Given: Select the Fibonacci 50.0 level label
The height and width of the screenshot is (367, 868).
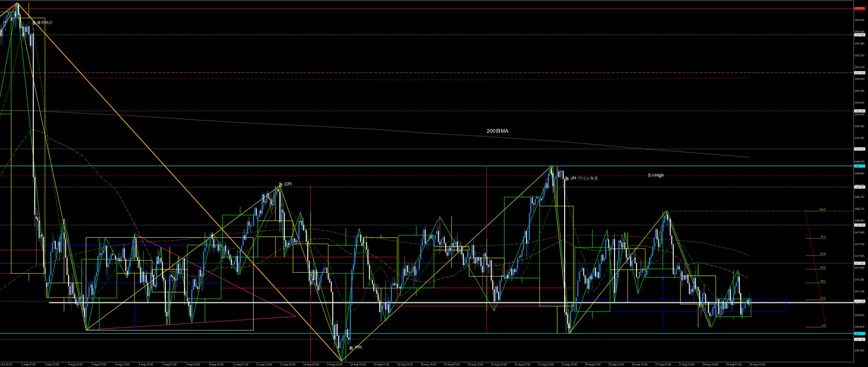Looking at the screenshot, I should 822,268.
